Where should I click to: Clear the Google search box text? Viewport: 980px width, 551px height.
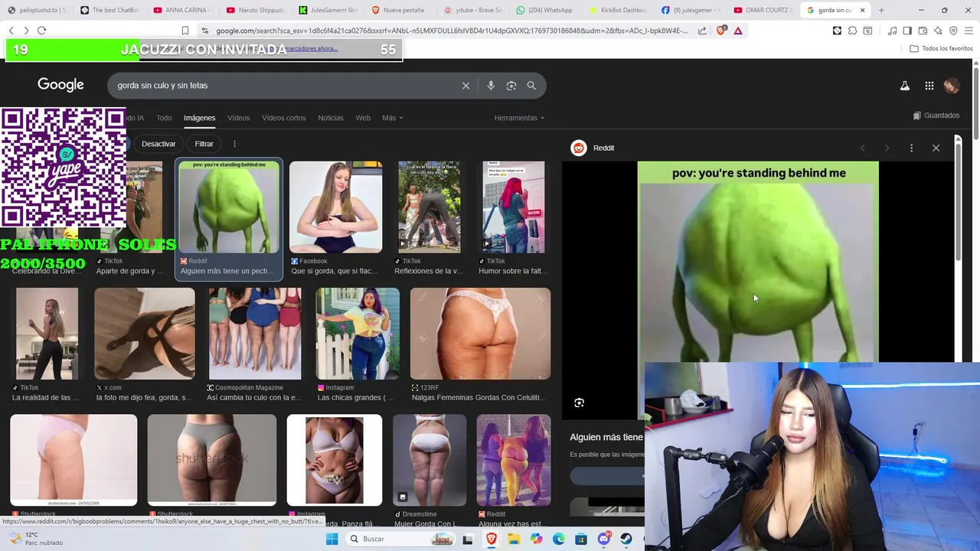tap(465, 86)
